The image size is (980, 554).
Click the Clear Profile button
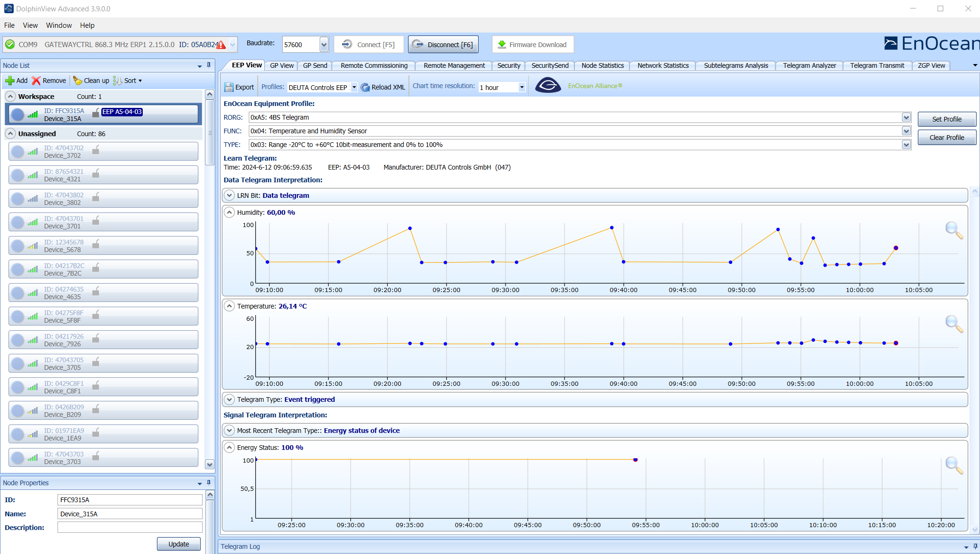point(947,137)
